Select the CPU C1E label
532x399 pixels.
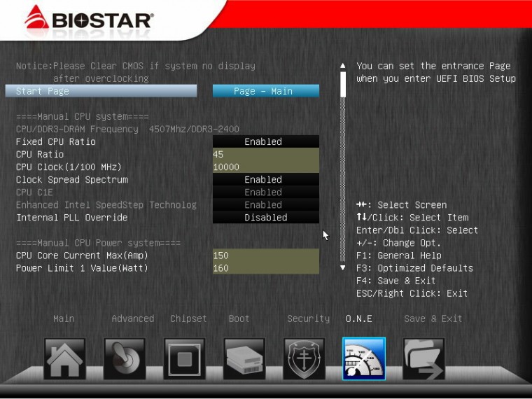(34, 192)
